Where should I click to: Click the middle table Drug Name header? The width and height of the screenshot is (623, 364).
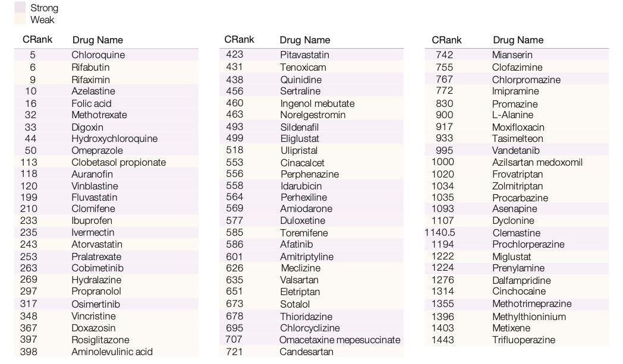pos(304,40)
